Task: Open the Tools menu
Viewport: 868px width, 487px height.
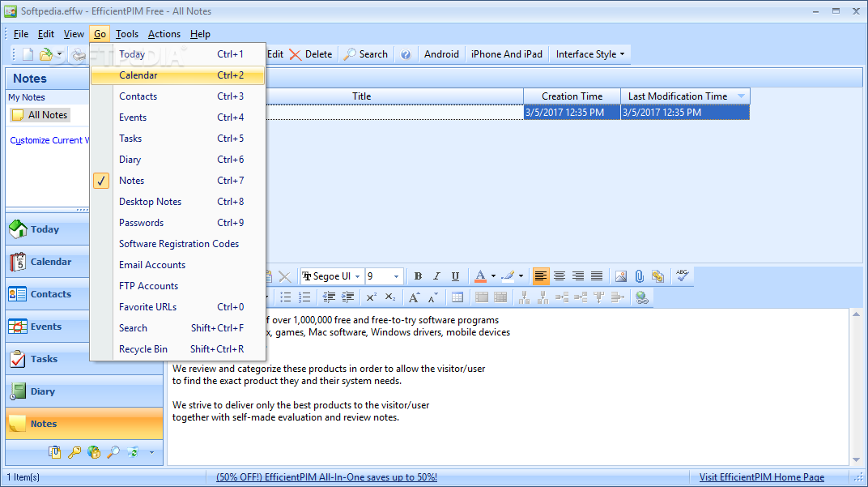Action: pyautogui.click(x=127, y=34)
